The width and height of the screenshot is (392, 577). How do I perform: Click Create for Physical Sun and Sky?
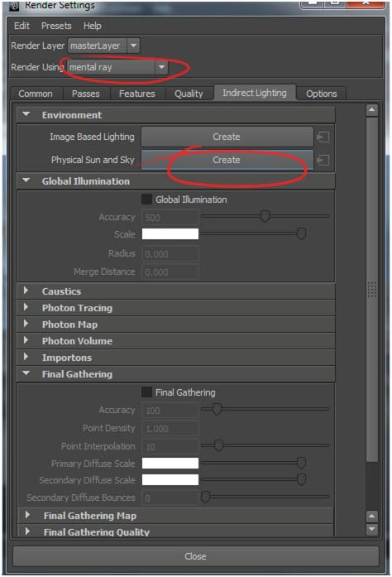click(227, 160)
